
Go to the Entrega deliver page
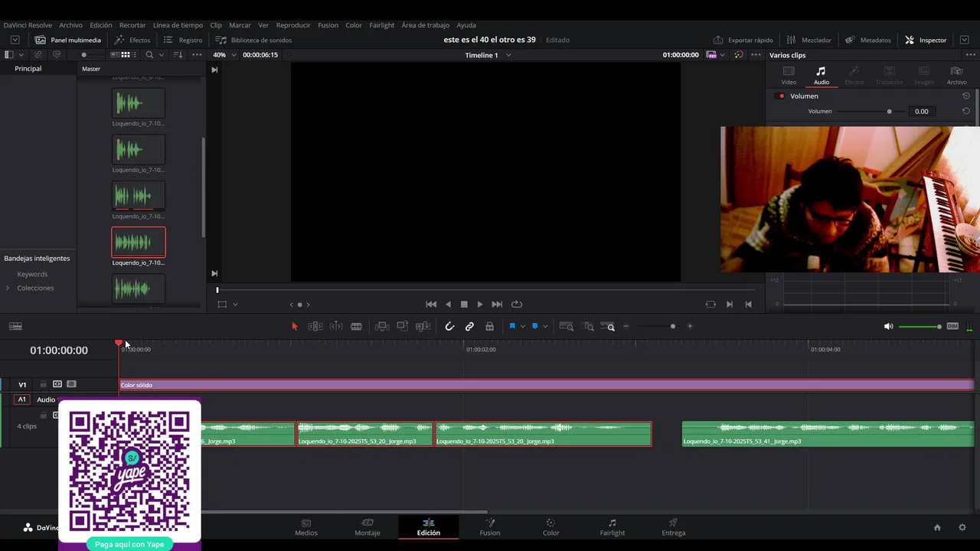[x=673, y=527]
